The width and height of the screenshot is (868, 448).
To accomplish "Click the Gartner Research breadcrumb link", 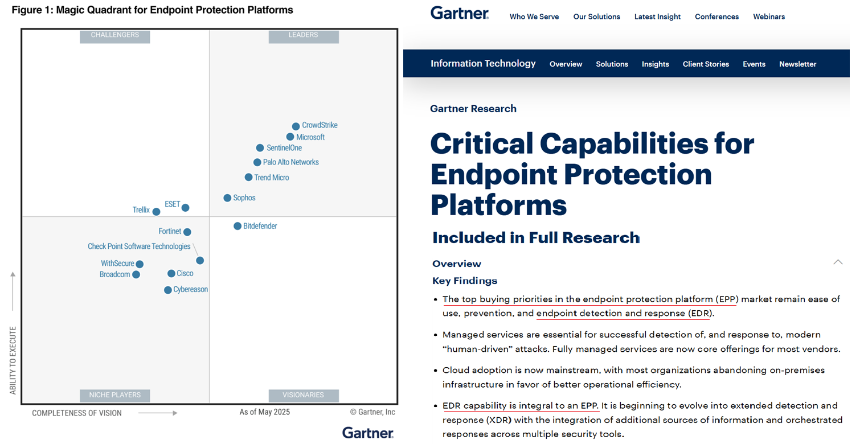I will tap(473, 109).
